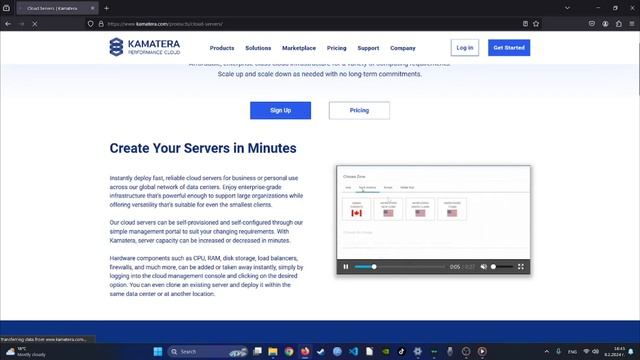
Task: Open Task View on the taskbar
Action: [257, 351]
